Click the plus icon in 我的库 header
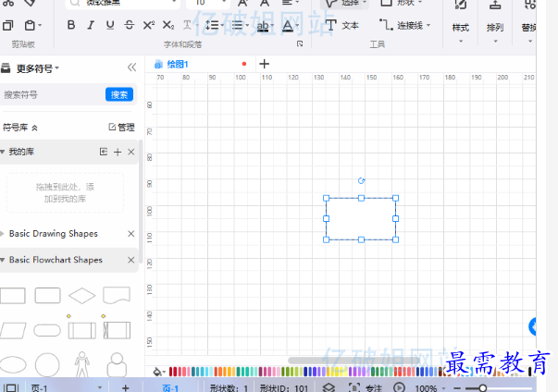Image resolution: width=558 pixels, height=392 pixels. (x=118, y=153)
